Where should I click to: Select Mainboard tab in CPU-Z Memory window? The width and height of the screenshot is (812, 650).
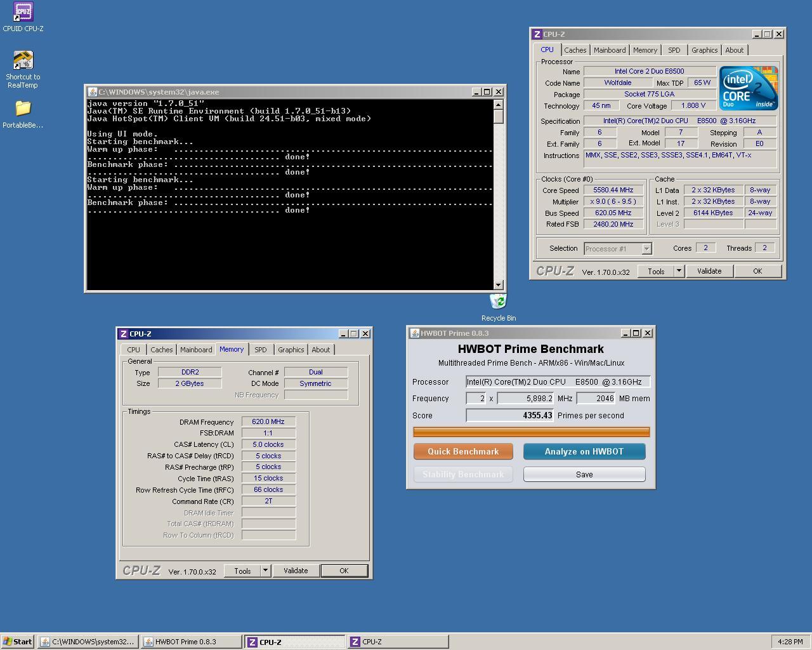pos(196,350)
